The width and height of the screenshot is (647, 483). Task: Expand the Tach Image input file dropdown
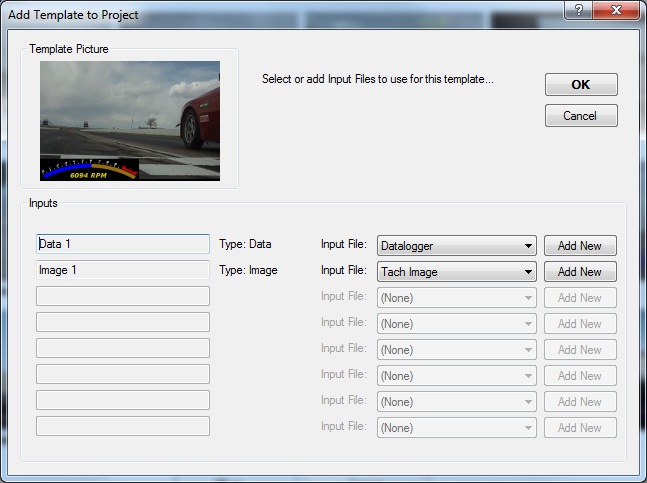pos(456,272)
